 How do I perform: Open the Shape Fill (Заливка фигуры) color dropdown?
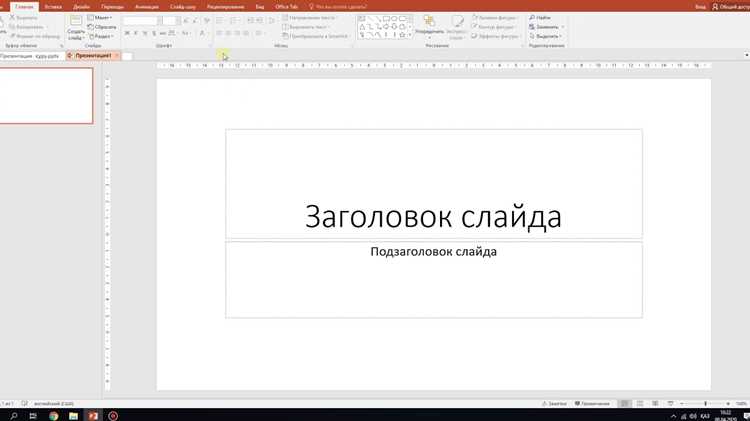pos(495,18)
